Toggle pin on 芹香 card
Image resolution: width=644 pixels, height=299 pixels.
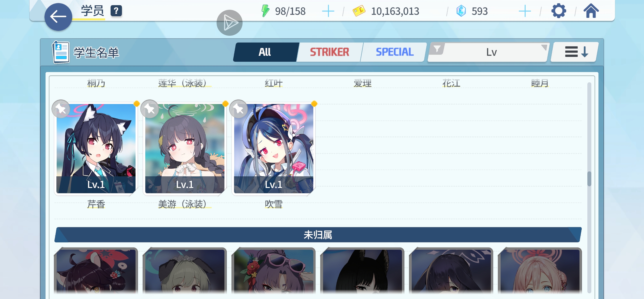pyautogui.click(x=61, y=109)
